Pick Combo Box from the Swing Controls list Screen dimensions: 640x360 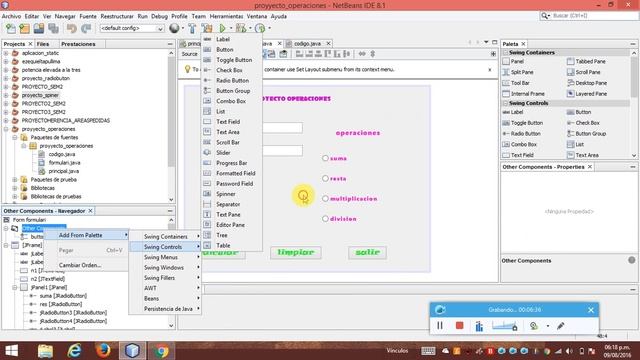[x=232, y=101]
